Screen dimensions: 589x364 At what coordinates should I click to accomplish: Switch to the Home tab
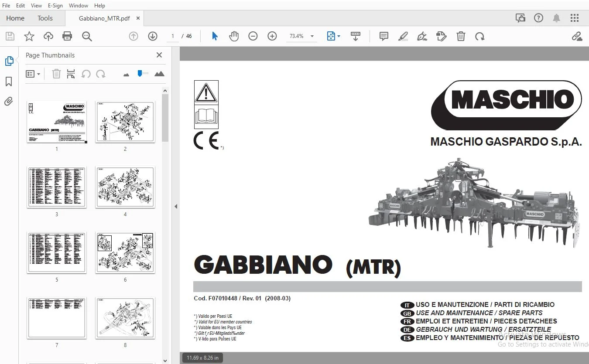point(15,18)
